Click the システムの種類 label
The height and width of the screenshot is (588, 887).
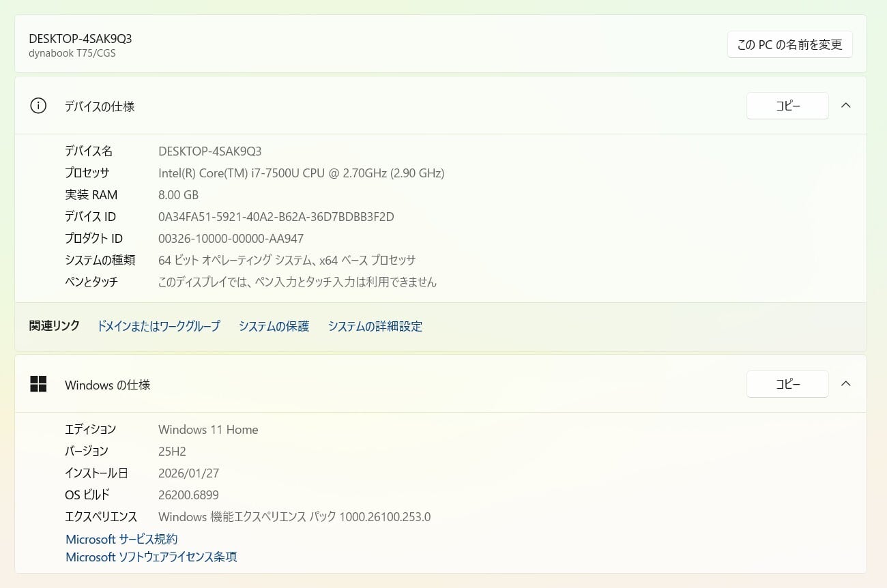coord(100,260)
